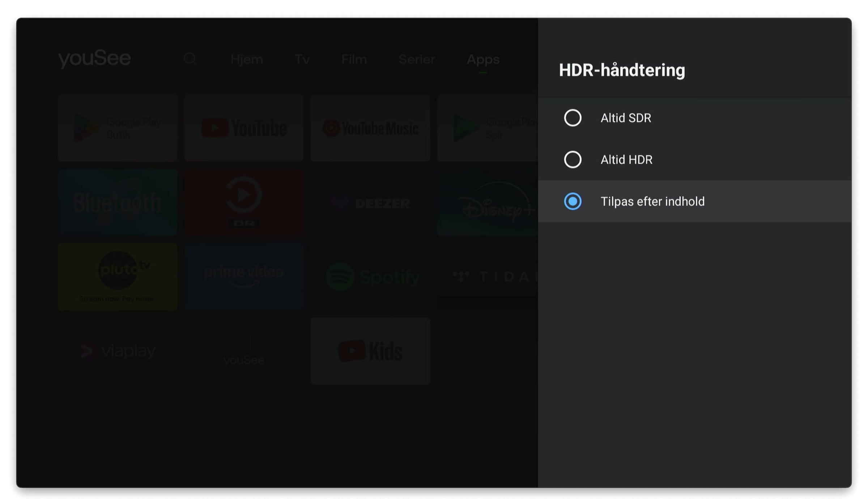868x499 pixels.
Task: Launch the Bluetooth app tile
Action: pyautogui.click(x=118, y=202)
